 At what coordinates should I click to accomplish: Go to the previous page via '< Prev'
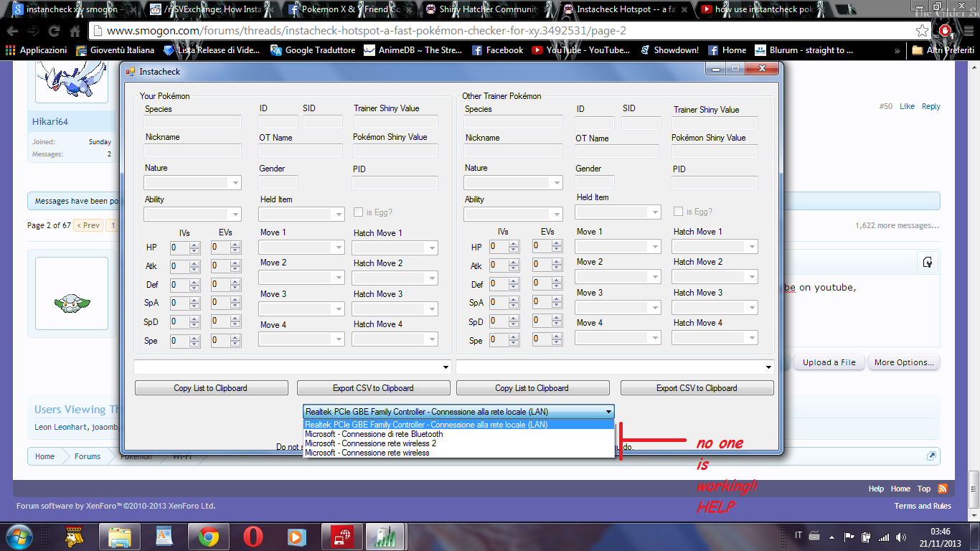[x=88, y=225]
